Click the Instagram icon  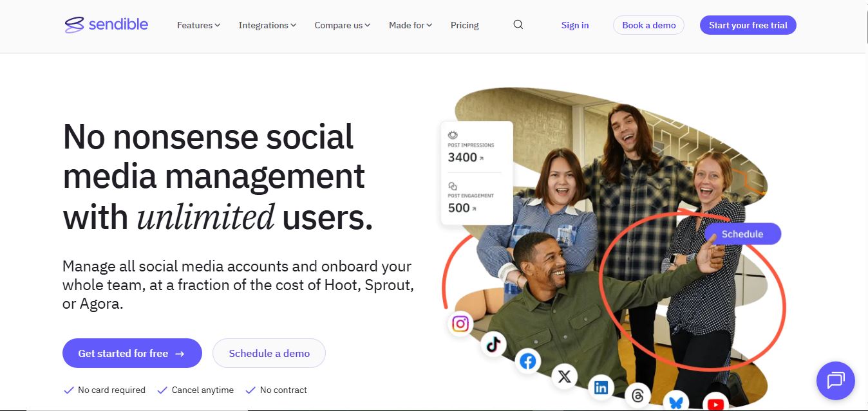coord(460,324)
